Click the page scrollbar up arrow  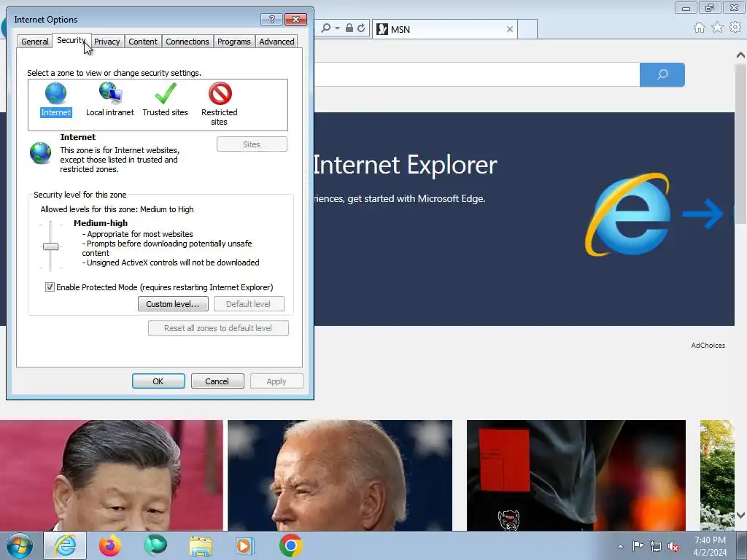pyautogui.click(x=741, y=55)
